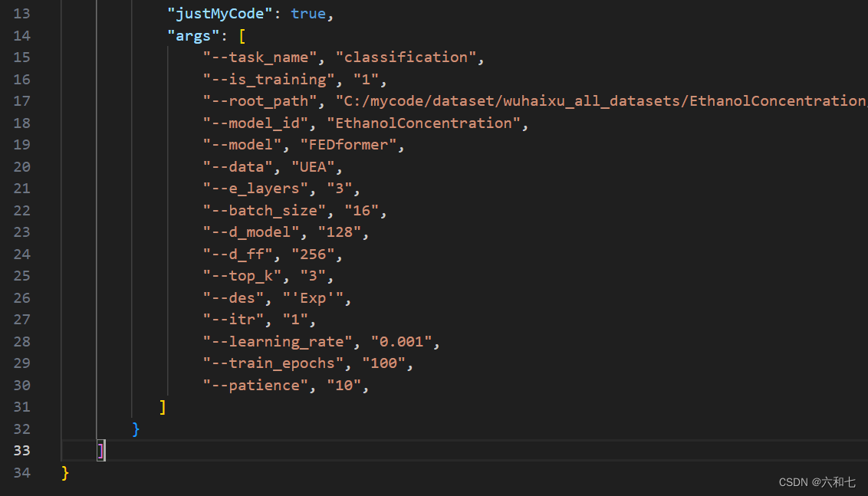Click the "FEDformer" value

pyautogui.click(x=348, y=145)
